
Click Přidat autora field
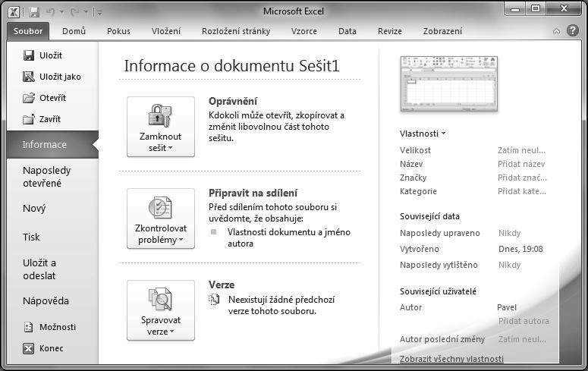click(x=524, y=321)
